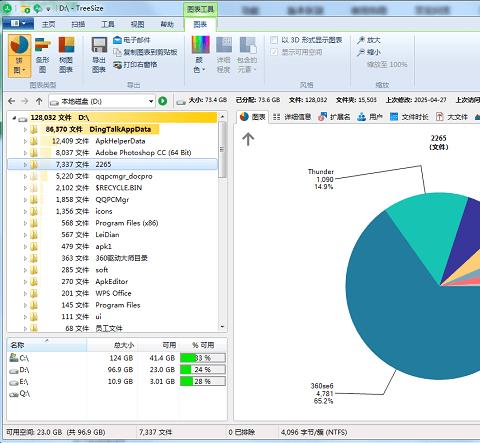Select the ApkEditor folder row
Viewport: 480px width, 443px height.
[x=112, y=282]
